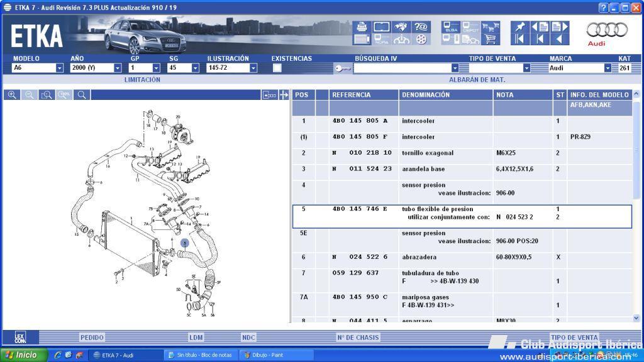Open the Ilustración 145-72 dropdown
This screenshot has width=644, height=362.
(253, 68)
